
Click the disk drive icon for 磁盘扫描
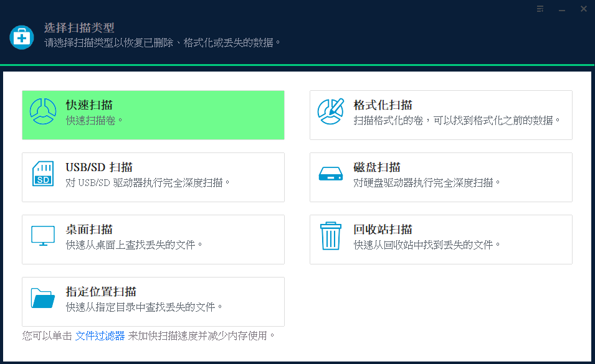(x=331, y=174)
